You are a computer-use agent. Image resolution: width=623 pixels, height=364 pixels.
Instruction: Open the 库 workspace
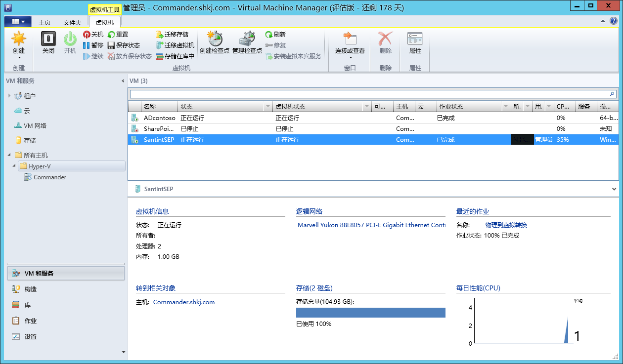66,305
